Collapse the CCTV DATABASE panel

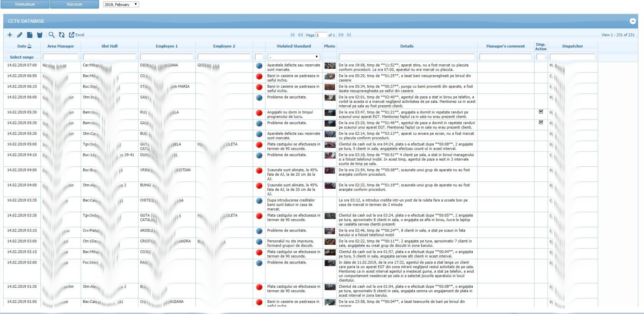[x=633, y=21]
